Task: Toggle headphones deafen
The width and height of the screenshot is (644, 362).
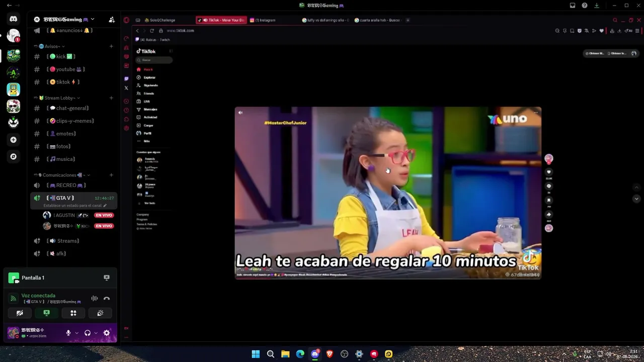Action: click(88, 333)
